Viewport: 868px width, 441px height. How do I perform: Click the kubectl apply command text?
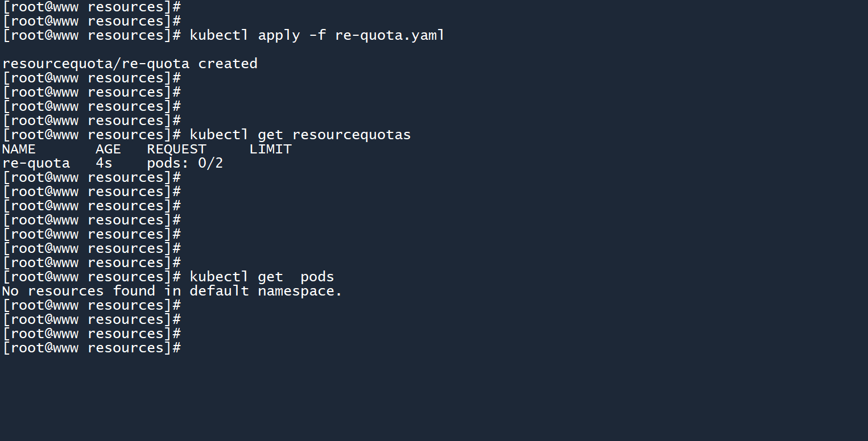click(x=245, y=35)
